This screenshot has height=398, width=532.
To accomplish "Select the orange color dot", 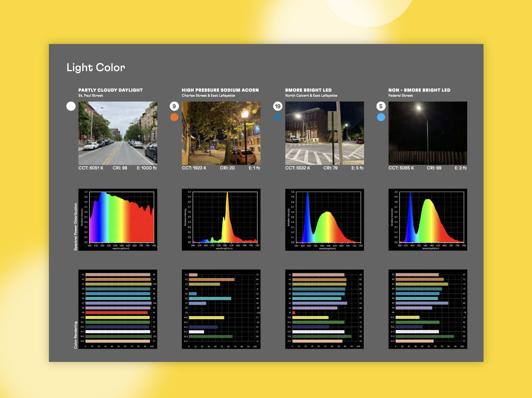I will (x=174, y=117).
